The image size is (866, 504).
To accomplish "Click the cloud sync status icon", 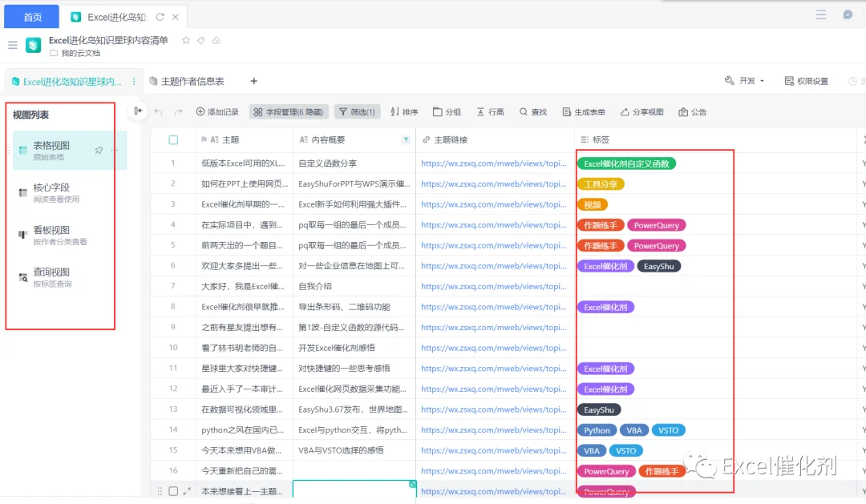I will (216, 40).
